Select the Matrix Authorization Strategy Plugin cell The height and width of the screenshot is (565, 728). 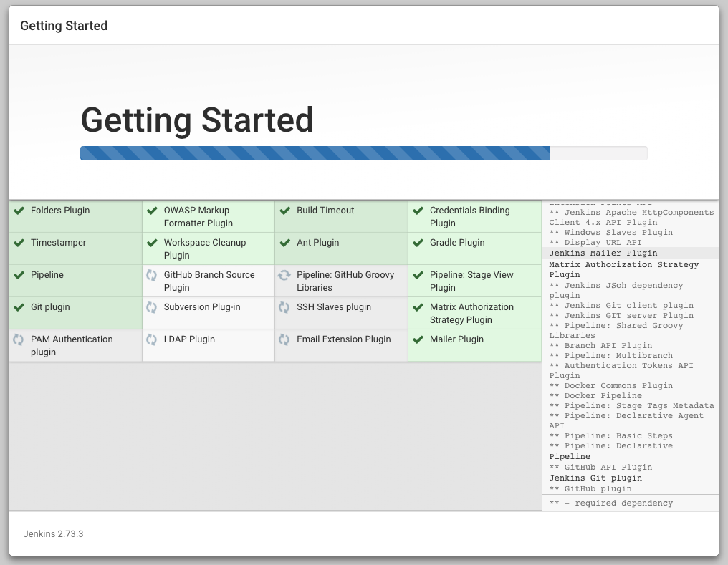(474, 314)
